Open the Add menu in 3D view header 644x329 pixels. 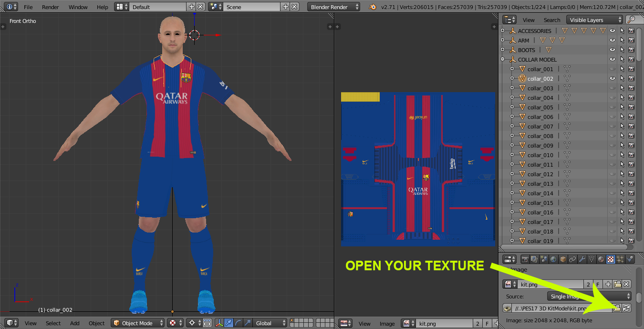pyautogui.click(x=75, y=323)
